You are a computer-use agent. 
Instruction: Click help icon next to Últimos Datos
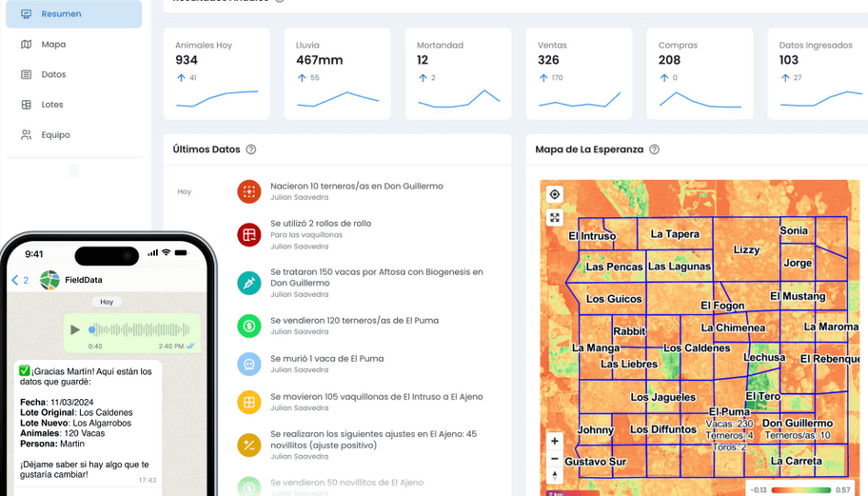point(251,149)
